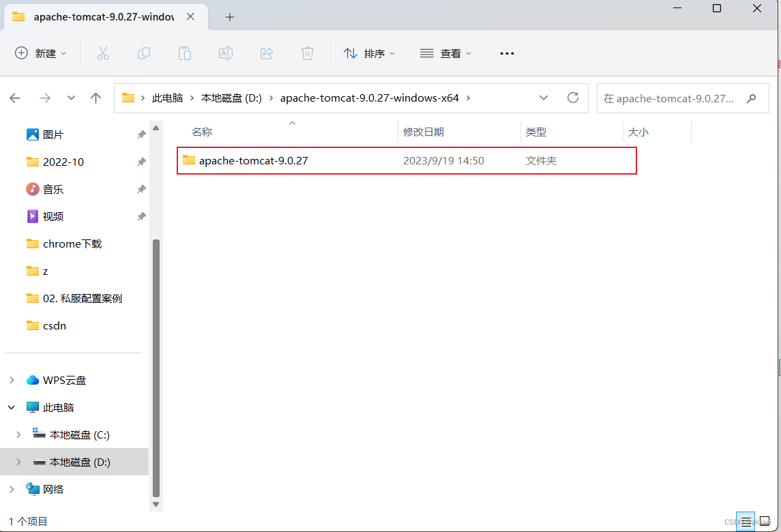781x532 pixels.
Task: Click the navigation pane scroll up arrow
Action: [x=156, y=128]
